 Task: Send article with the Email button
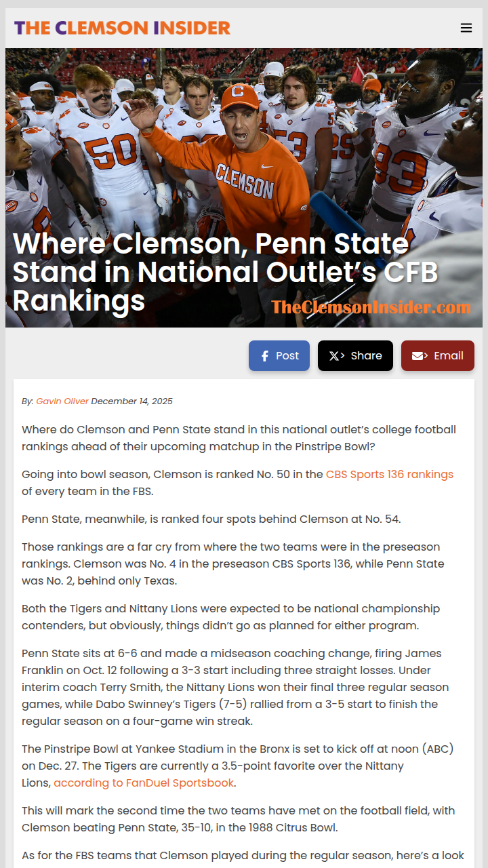click(x=437, y=356)
